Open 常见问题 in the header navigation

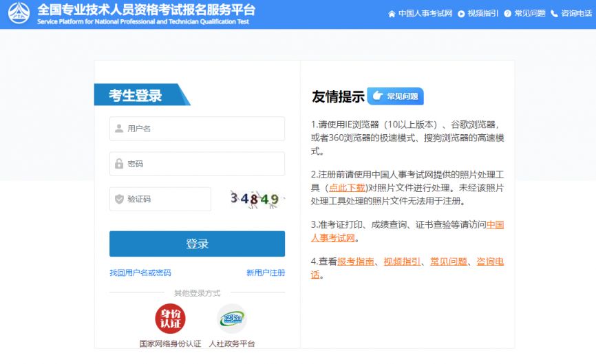[530, 14]
